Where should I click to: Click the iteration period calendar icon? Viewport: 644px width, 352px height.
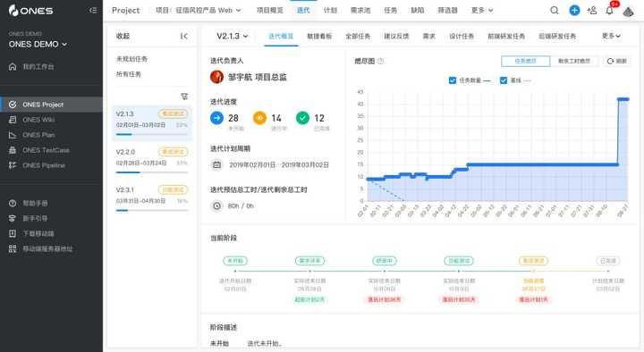point(216,164)
